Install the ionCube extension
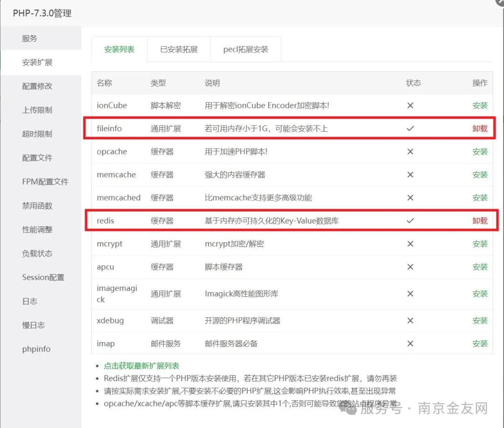 pos(480,105)
